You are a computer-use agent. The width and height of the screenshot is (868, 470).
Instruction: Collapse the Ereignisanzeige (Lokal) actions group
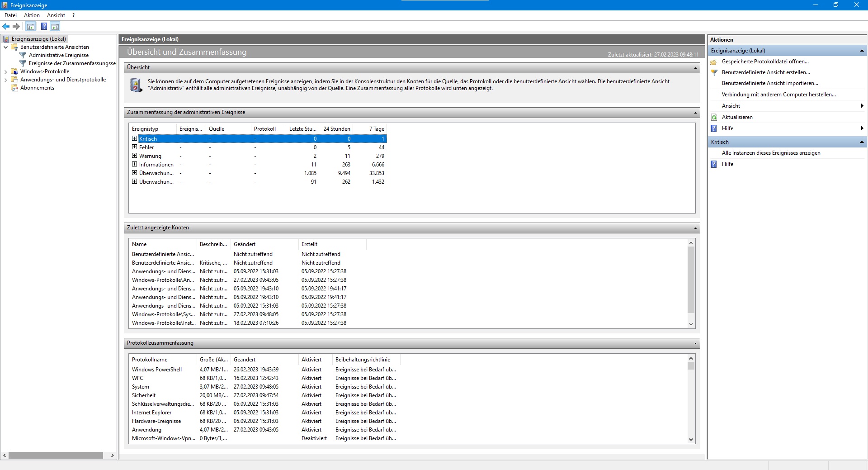click(x=862, y=51)
